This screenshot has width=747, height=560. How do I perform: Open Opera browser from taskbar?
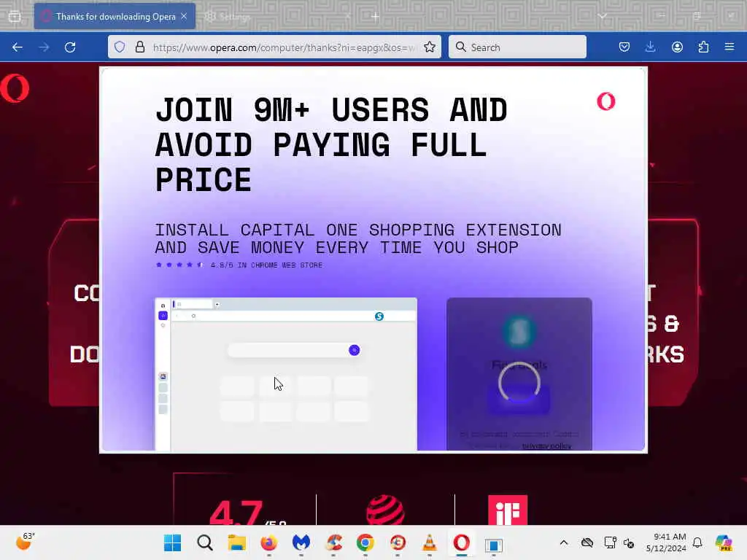[462, 542]
